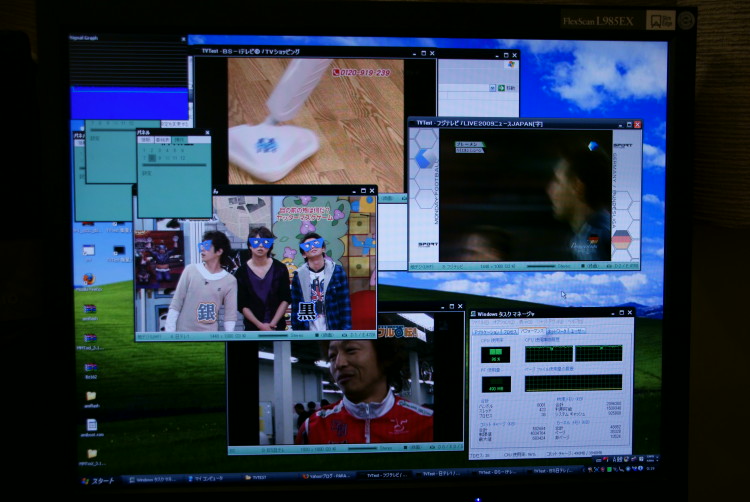This screenshot has height=502, width=750.
Task: Close the front パネル window
Action: tap(207, 132)
